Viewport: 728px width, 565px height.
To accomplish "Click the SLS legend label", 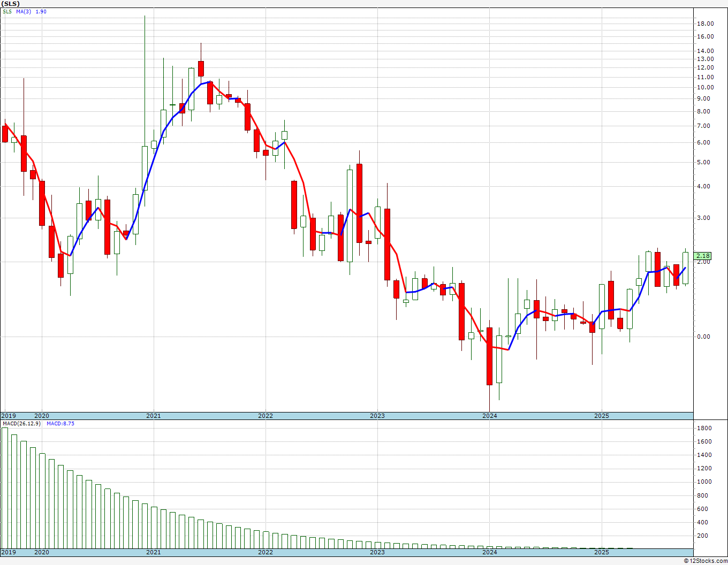I will point(7,11).
